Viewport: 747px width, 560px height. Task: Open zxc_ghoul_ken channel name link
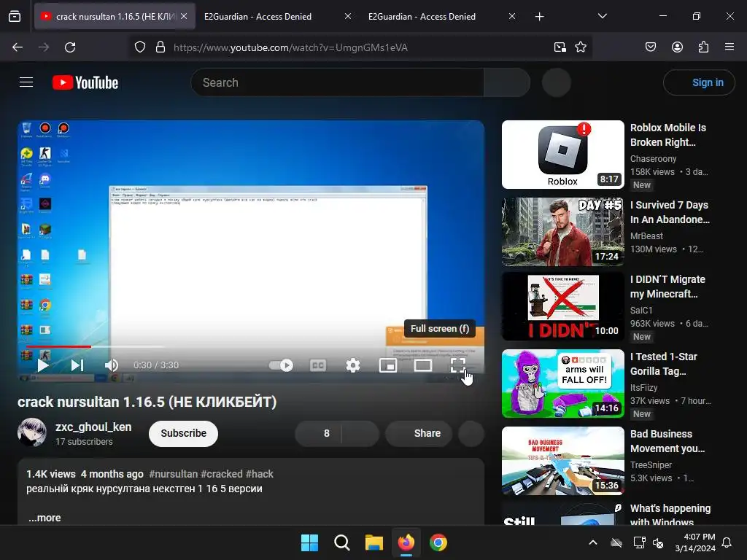coord(93,427)
